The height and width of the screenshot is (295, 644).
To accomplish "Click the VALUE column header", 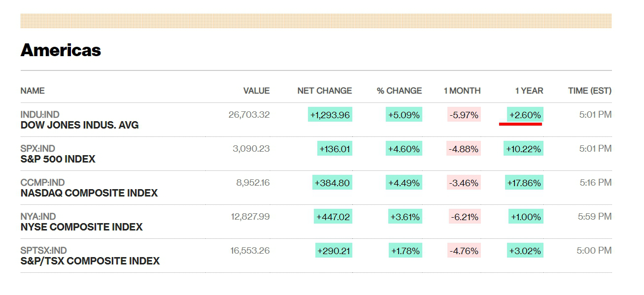I will coord(257,91).
